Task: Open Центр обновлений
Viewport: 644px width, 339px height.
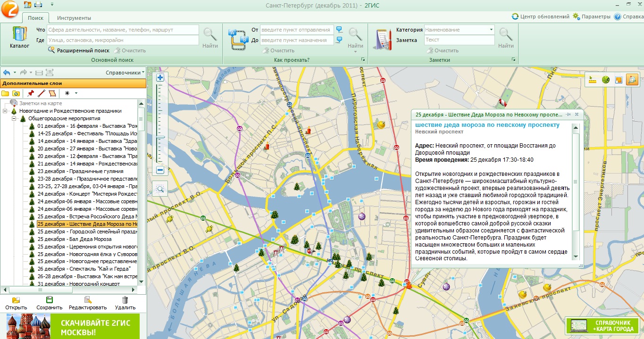Action: point(541,17)
